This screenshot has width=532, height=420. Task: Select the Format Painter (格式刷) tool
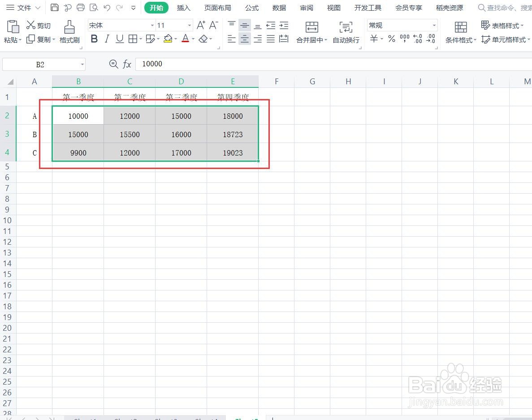point(69,32)
